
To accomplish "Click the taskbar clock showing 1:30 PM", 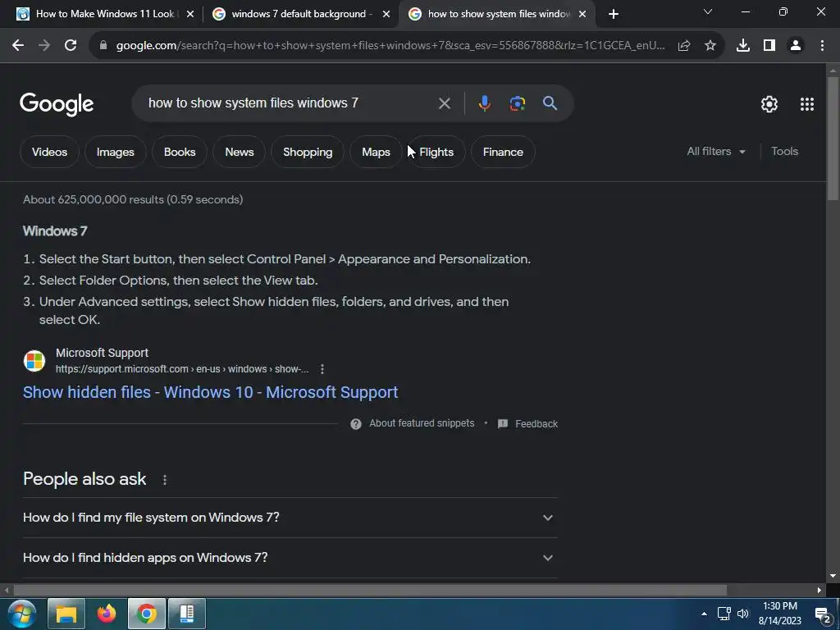I will pyautogui.click(x=779, y=614).
